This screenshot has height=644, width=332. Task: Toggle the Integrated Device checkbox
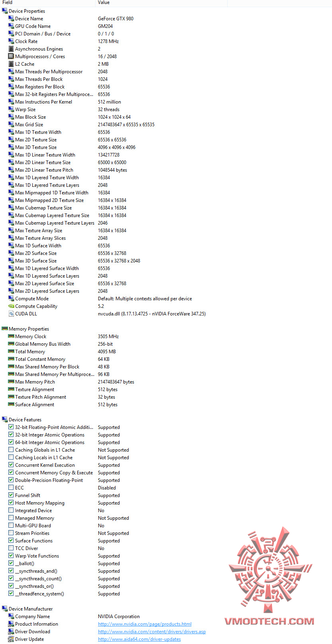click(x=11, y=510)
